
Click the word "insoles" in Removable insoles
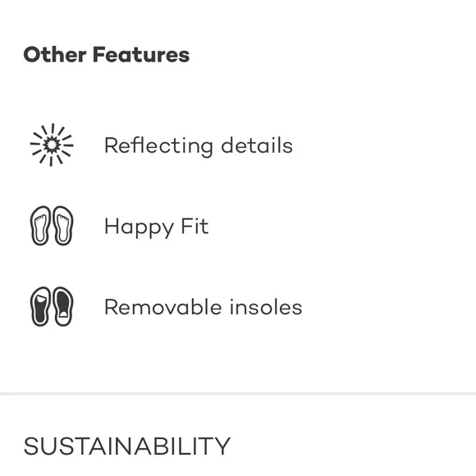pos(266,307)
